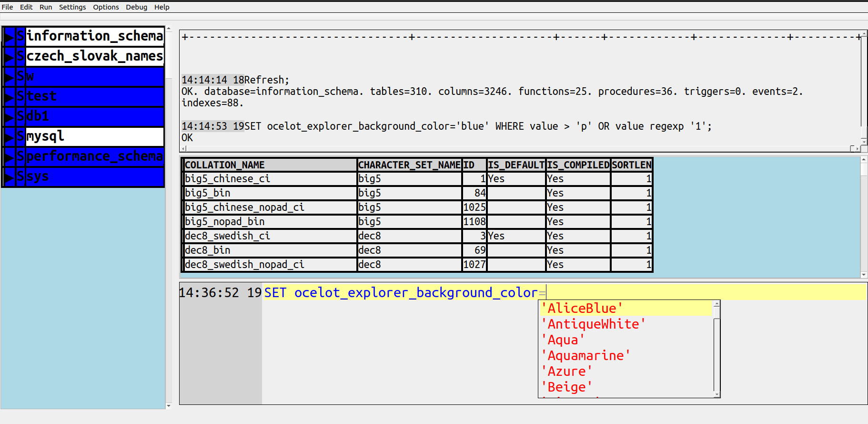This screenshot has width=868, height=424.
Task: Choose 'AntiqueWhite' from the completion list
Action: (x=626, y=324)
